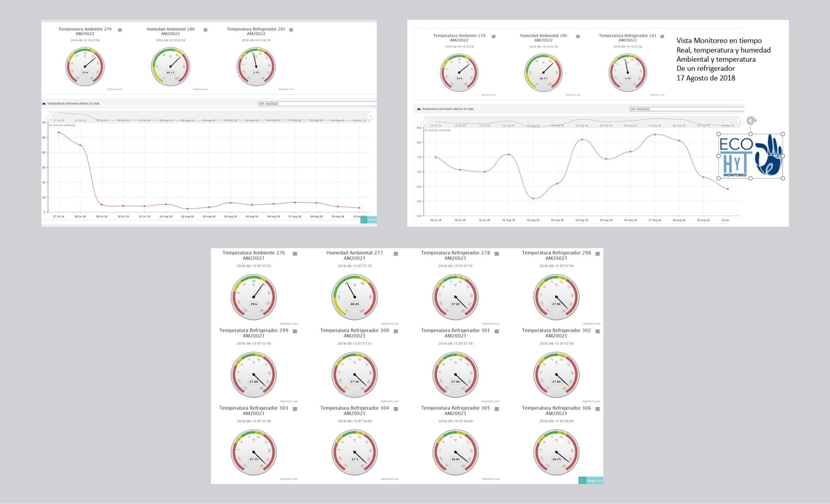
Task: Click the chat icon on the teal Dejar button
Action: click(363, 219)
